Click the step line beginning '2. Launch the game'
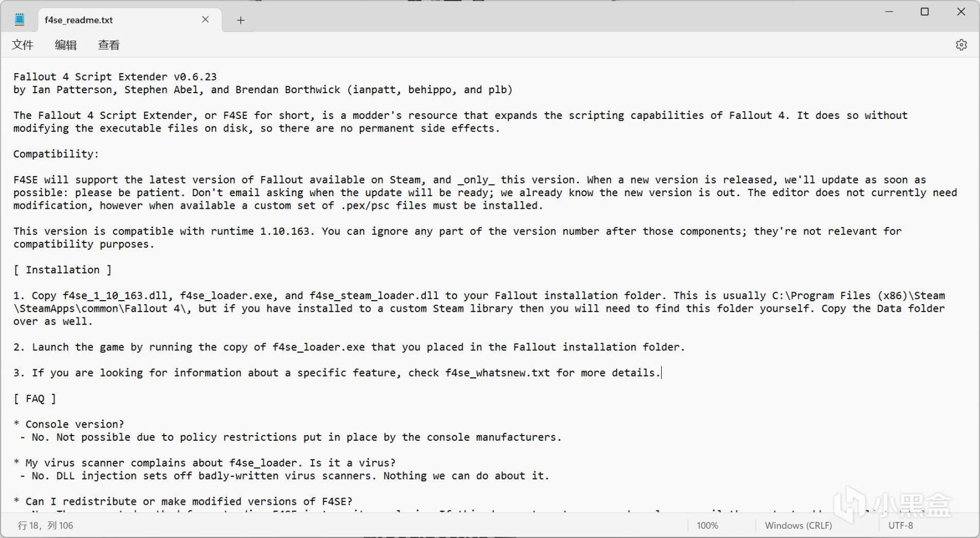Screen dimensions: 980x538 point(349,347)
